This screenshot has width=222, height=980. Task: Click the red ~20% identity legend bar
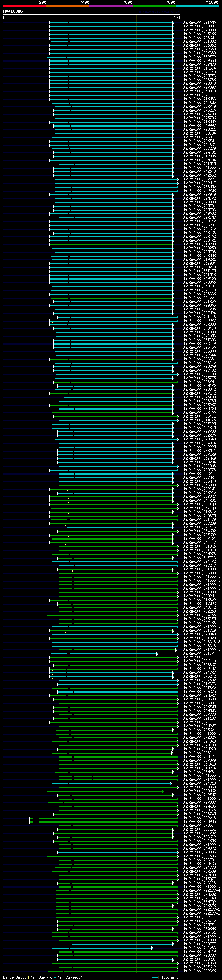click(25, 6)
